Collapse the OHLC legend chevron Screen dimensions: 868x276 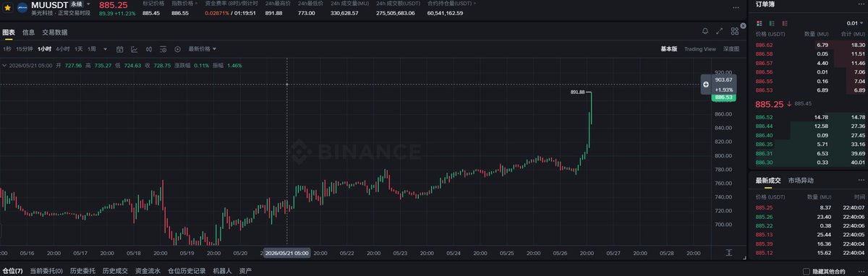point(5,65)
